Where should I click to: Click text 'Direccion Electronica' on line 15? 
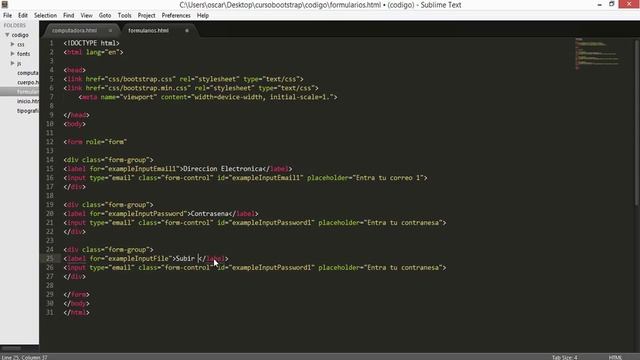[222, 169]
